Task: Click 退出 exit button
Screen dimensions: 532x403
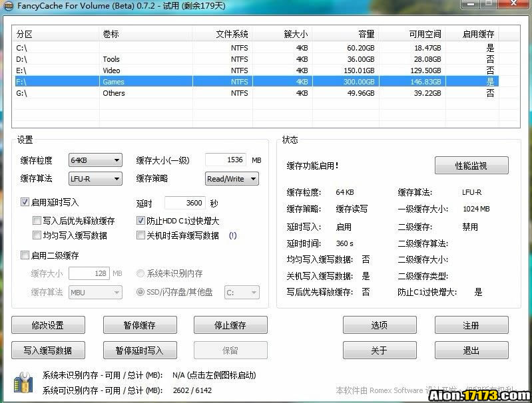Action: [471, 350]
